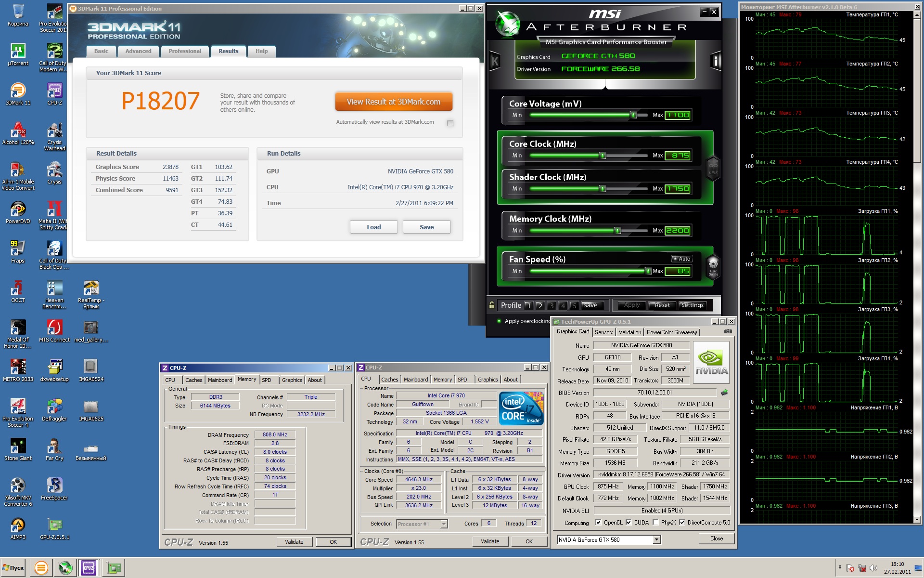Click the Afterburner profile save button
Screen dimensions: 924x578
590,305
